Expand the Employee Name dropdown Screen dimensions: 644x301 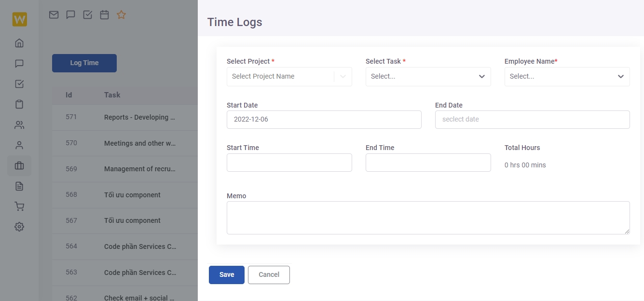coord(567,77)
